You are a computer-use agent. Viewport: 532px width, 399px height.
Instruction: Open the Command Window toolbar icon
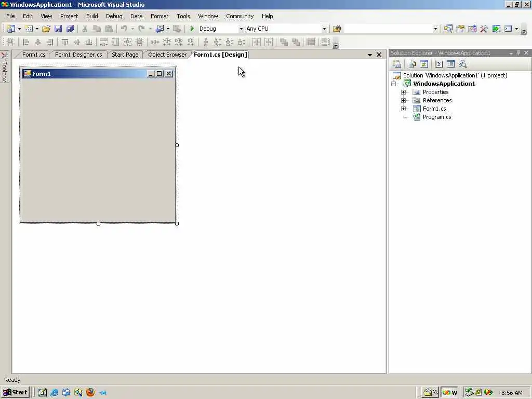[508, 29]
